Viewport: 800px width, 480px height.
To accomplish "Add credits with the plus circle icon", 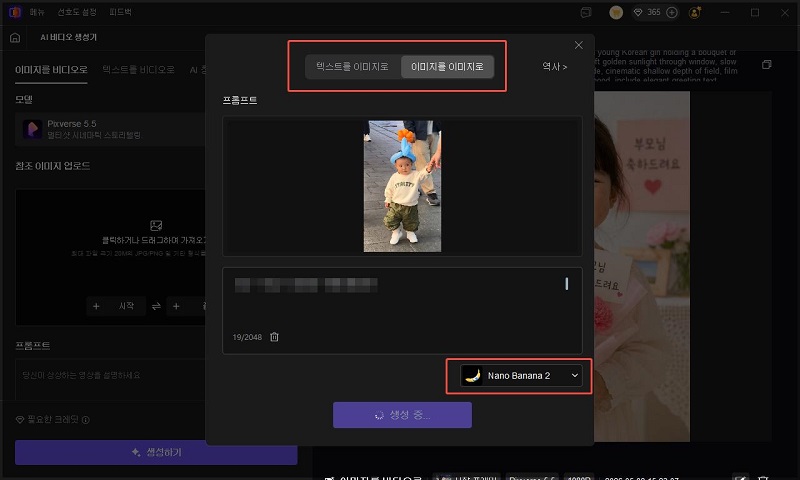I will (672, 12).
